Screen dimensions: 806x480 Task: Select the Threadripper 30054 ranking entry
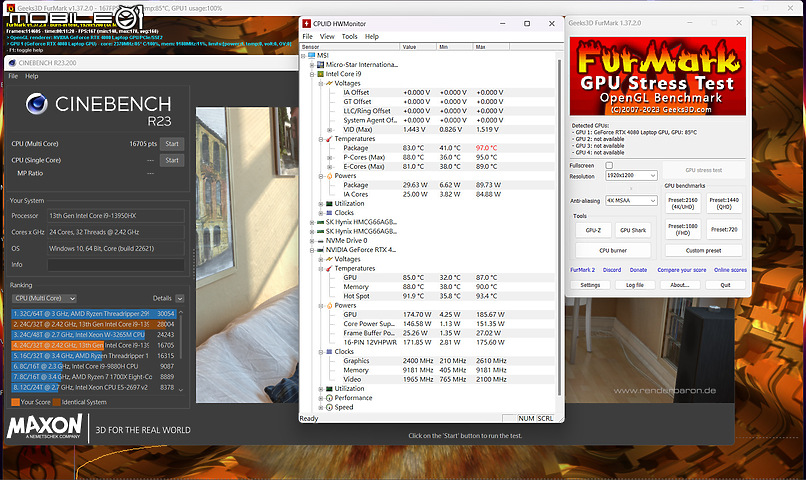(x=94, y=313)
